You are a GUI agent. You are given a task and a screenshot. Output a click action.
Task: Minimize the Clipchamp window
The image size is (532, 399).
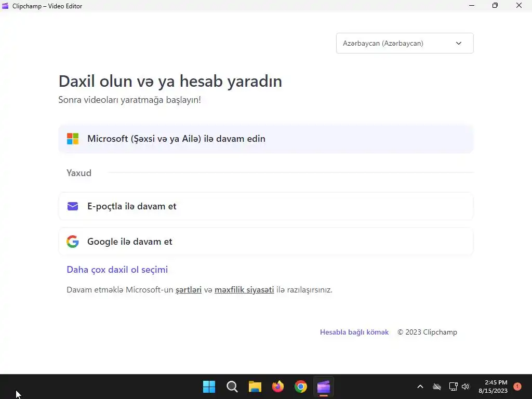472,6
